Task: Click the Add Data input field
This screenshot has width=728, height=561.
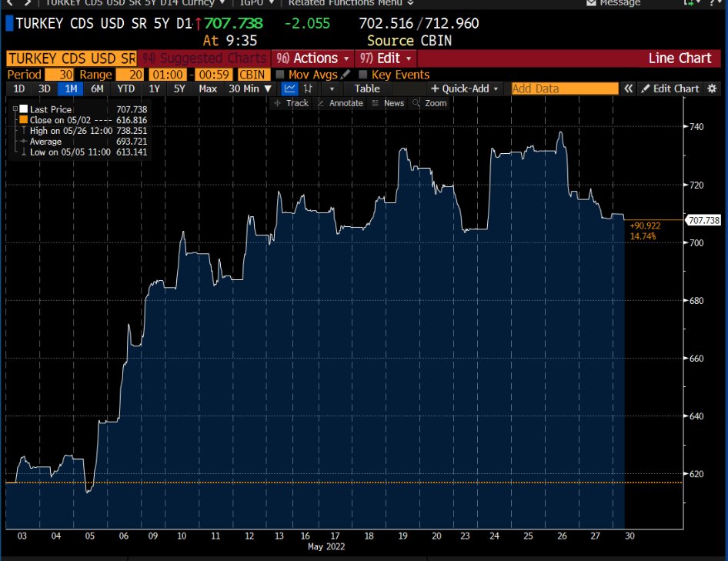Action: tap(565, 88)
